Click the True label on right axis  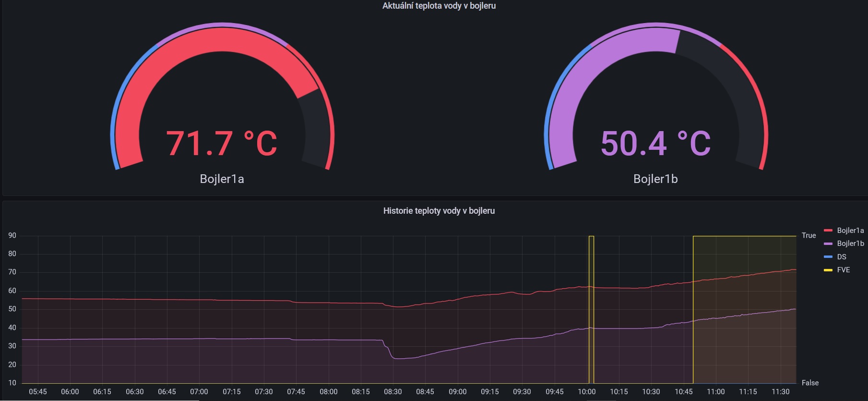coord(809,235)
